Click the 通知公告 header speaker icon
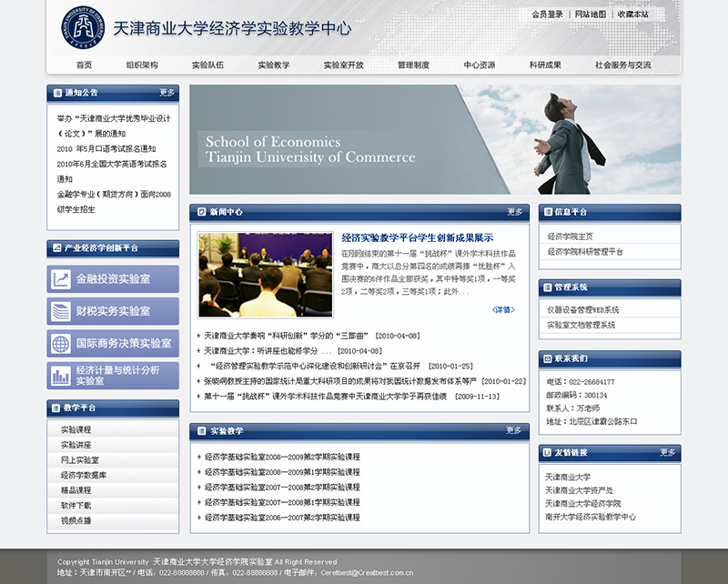 [56, 93]
